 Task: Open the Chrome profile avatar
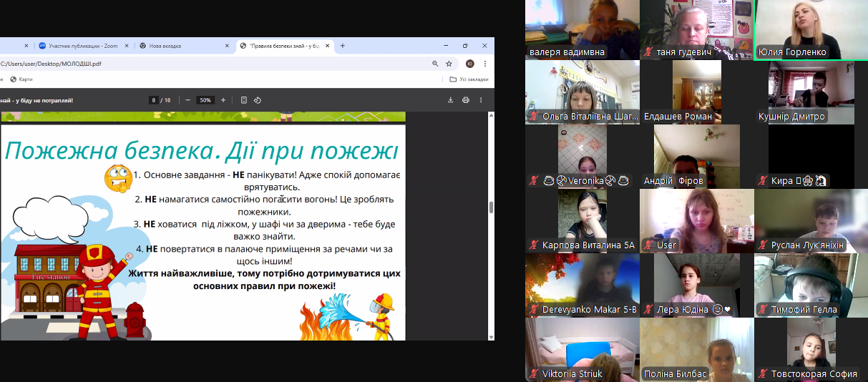pyautogui.click(x=470, y=64)
